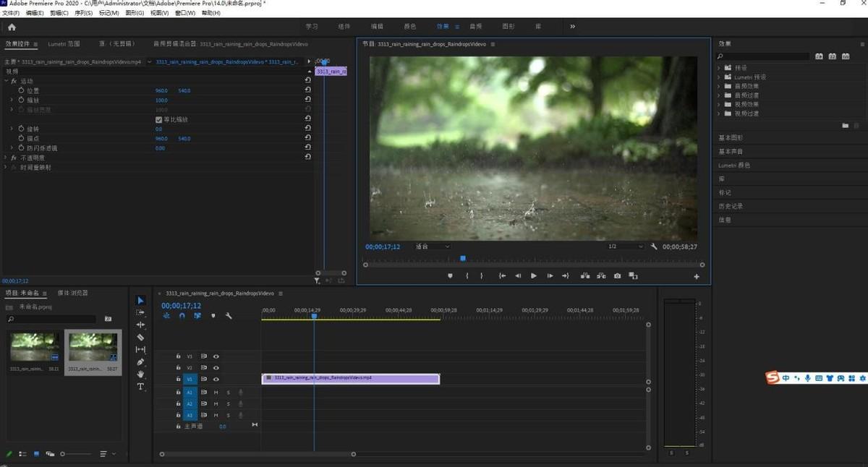Expand the 预设 effects folder
Image resolution: width=868 pixels, height=467 pixels.
(719, 68)
